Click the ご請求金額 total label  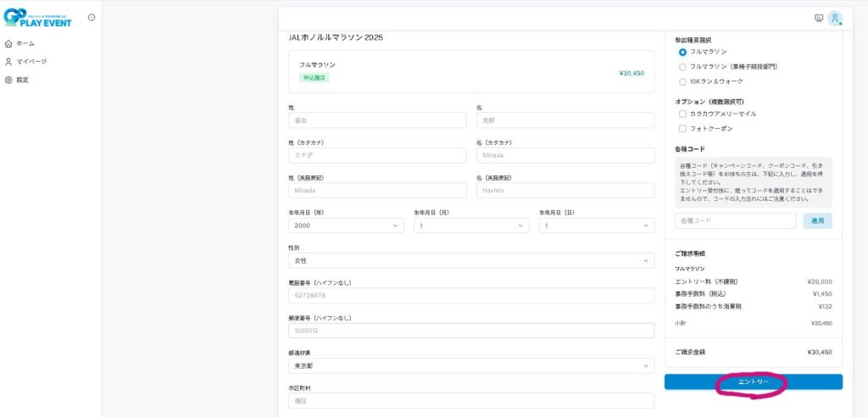[x=690, y=353]
